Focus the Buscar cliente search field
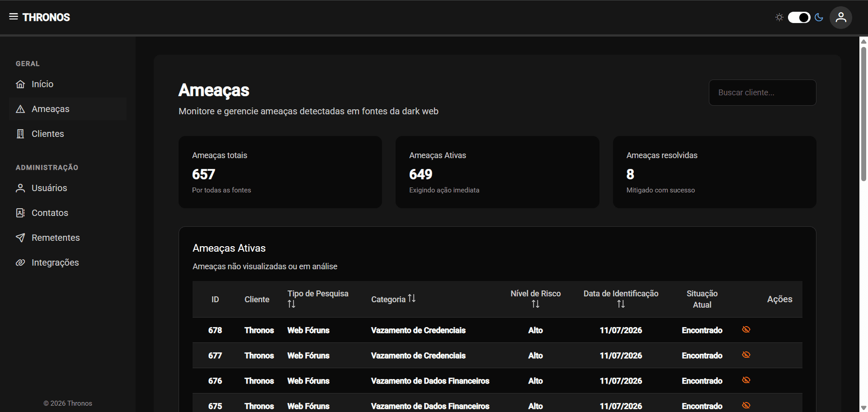 tap(762, 93)
